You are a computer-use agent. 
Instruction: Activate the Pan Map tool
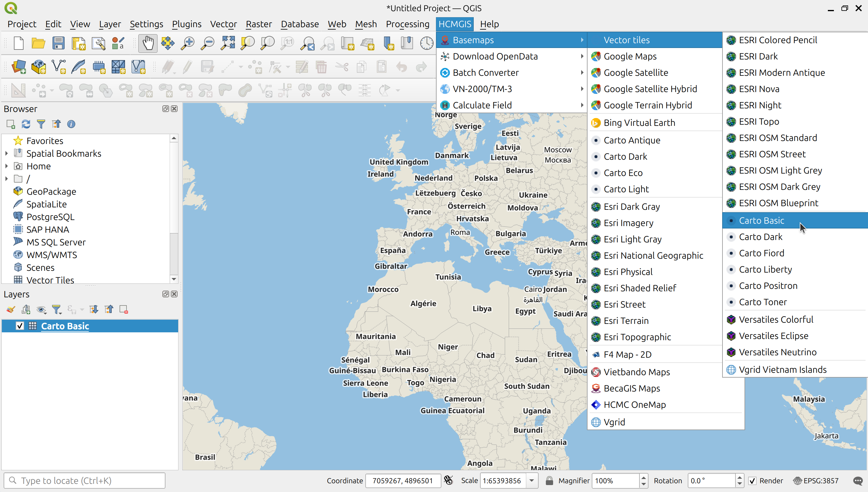[148, 43]
